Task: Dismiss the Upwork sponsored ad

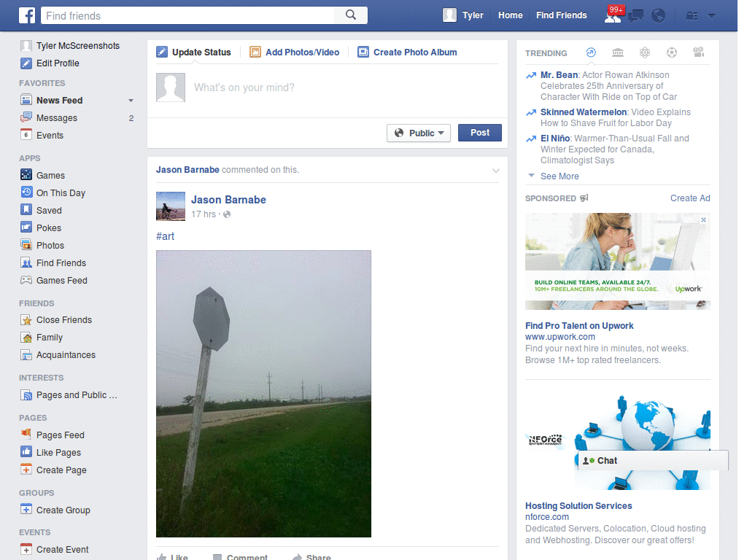Action: coord(703,219)
